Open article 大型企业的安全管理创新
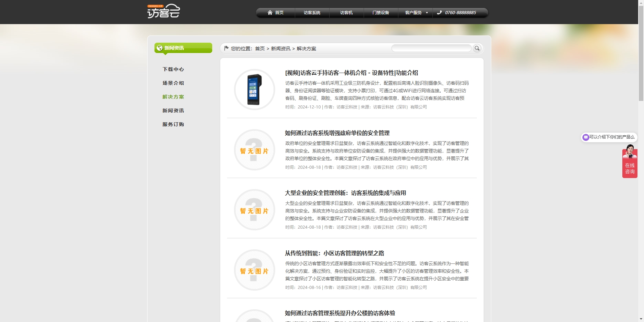This screenshot has width=644, height=322. [x=345, y=193]
